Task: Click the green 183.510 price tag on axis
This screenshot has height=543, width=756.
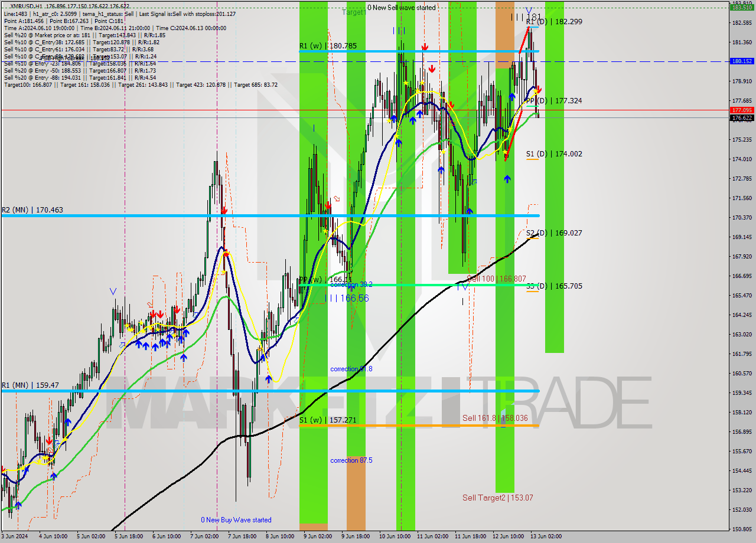Action: click(742, 8)
